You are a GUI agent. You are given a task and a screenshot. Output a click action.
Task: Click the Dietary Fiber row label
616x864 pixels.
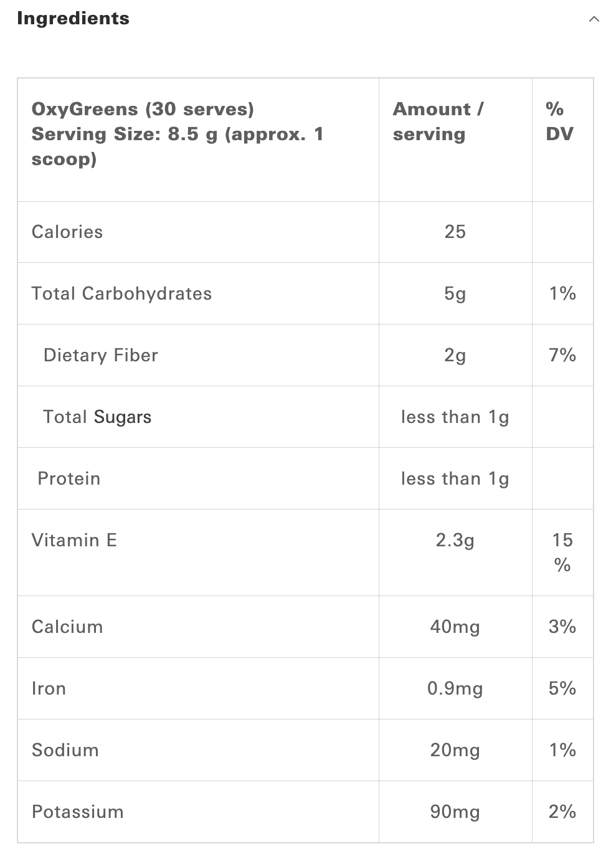pos(100,355)
